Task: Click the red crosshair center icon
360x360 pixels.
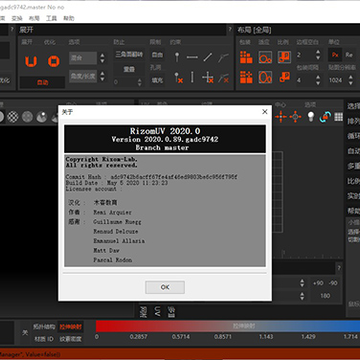Action: (x=281, y=117)
